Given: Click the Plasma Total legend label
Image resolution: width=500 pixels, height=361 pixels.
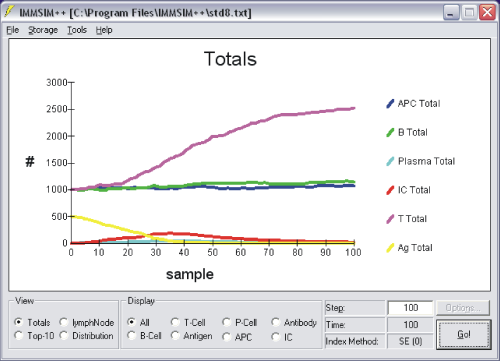Looking at the screenshot, I should [426, 161].
